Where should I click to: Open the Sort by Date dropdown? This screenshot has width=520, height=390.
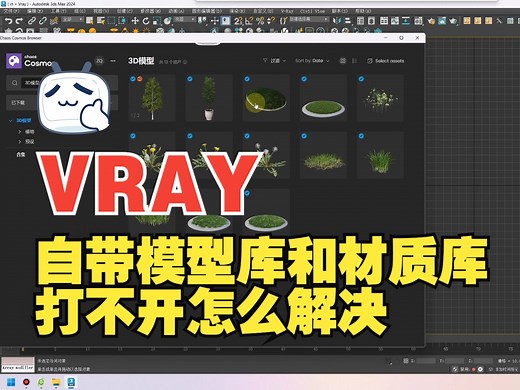click(312, 61)
